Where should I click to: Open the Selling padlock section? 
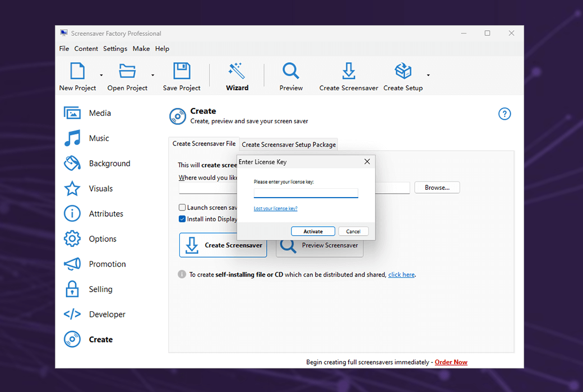click(89, 290)
